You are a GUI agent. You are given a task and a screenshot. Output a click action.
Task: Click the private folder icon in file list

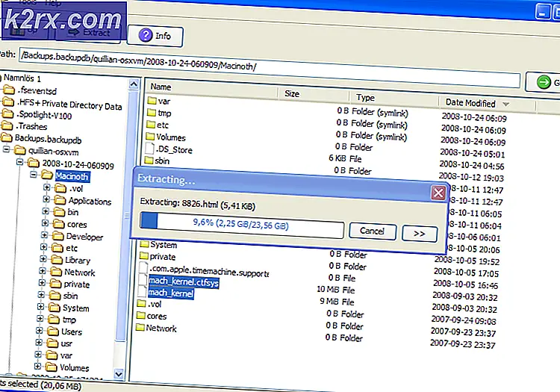143,256
